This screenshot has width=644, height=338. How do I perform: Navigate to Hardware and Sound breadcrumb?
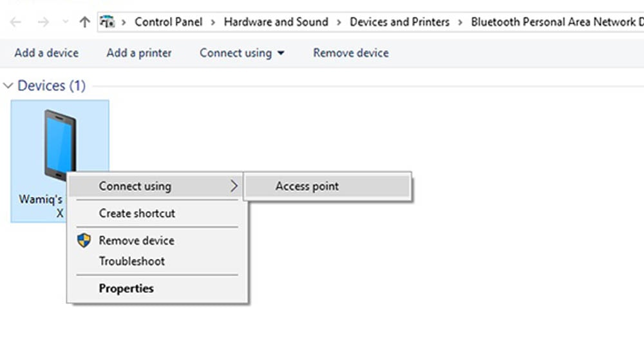276,22
